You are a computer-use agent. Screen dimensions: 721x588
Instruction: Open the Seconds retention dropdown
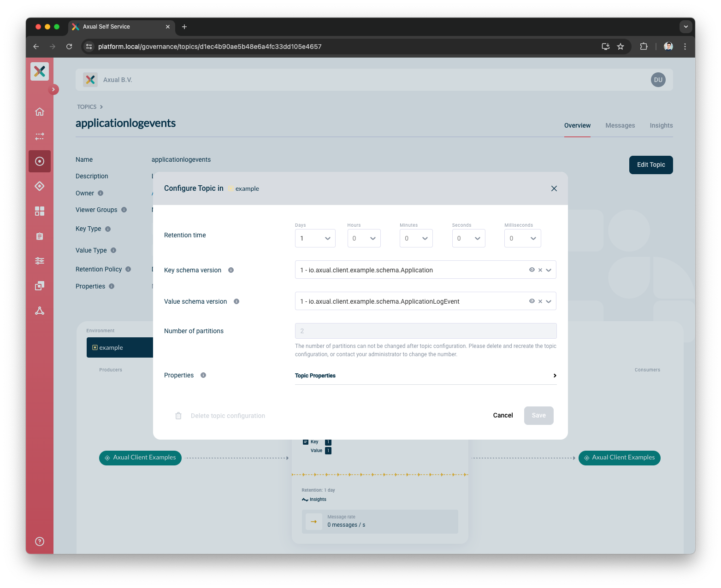pyautogui.click(x=468, y=238)
